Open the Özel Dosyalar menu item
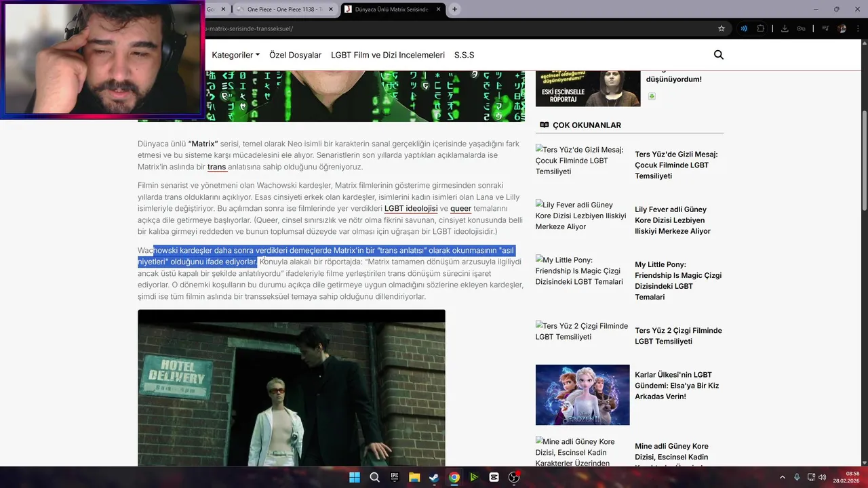Viewport: 868px width, 488px height. (x=295, y=55)
